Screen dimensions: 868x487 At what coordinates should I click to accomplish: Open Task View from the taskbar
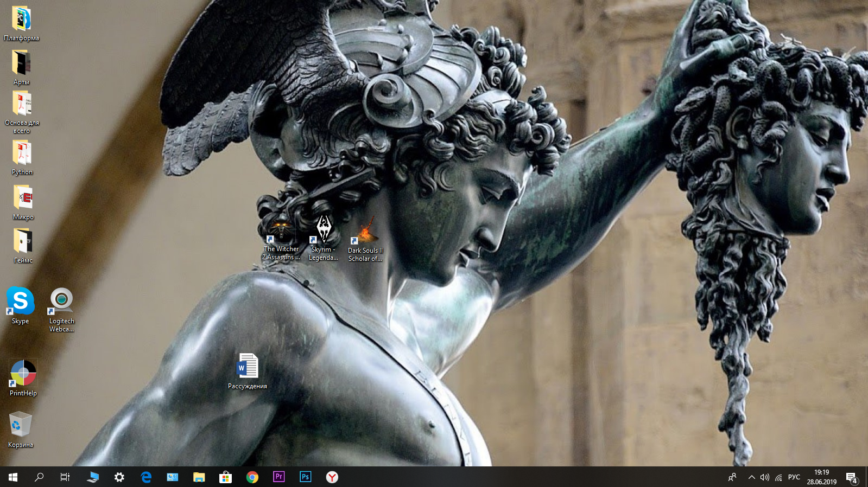pos(65,477)
